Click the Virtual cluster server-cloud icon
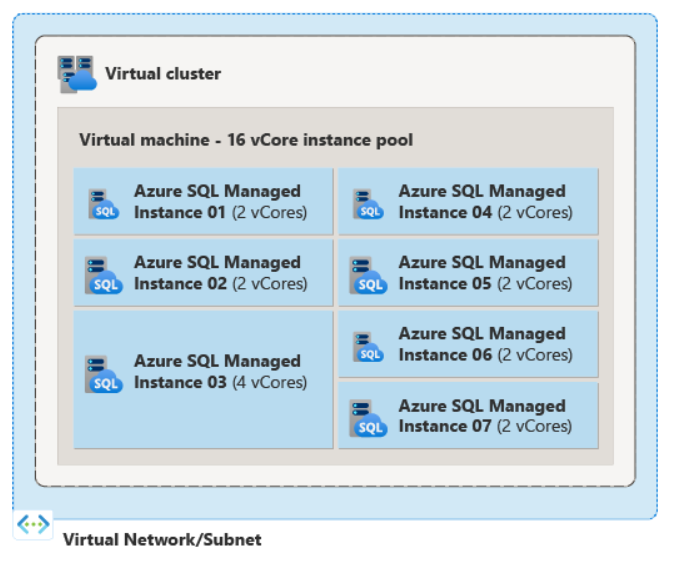This screenshot has width=674, height=569. coord(77,74)
